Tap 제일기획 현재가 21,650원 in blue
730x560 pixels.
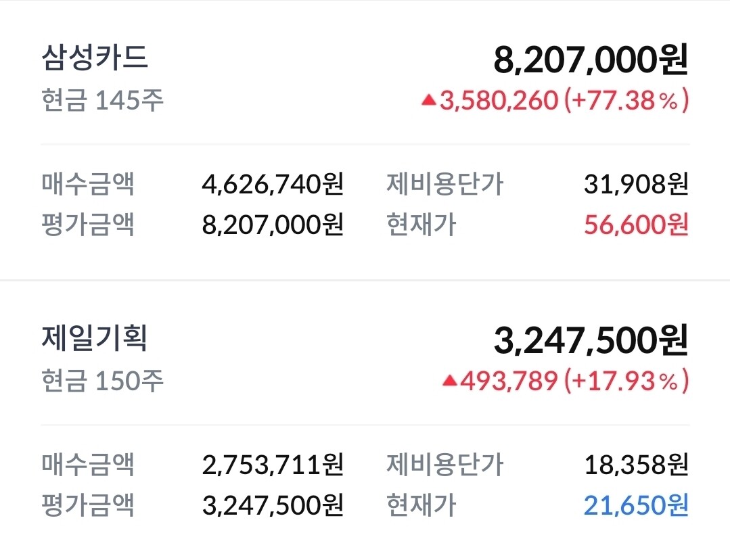636,505
